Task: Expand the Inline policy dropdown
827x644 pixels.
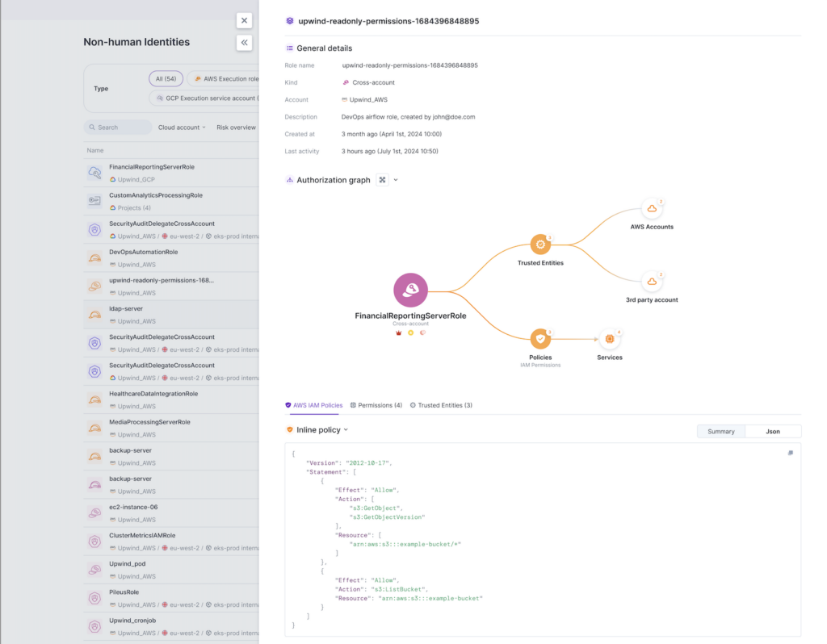Action: 346,429
